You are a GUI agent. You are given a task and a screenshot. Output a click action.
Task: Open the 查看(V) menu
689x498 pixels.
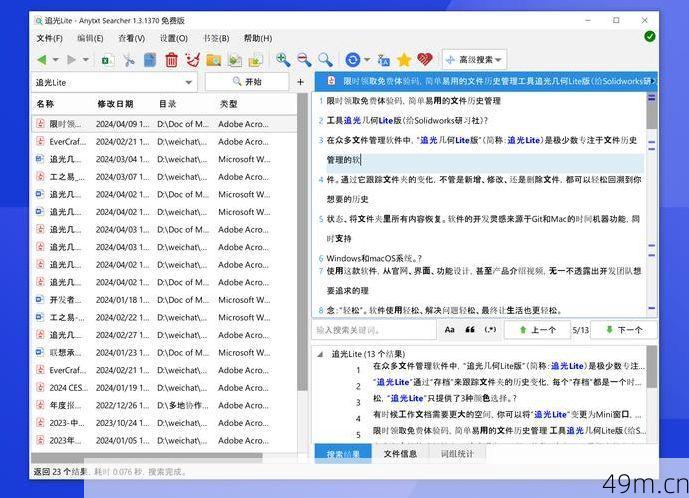[132, 38]
